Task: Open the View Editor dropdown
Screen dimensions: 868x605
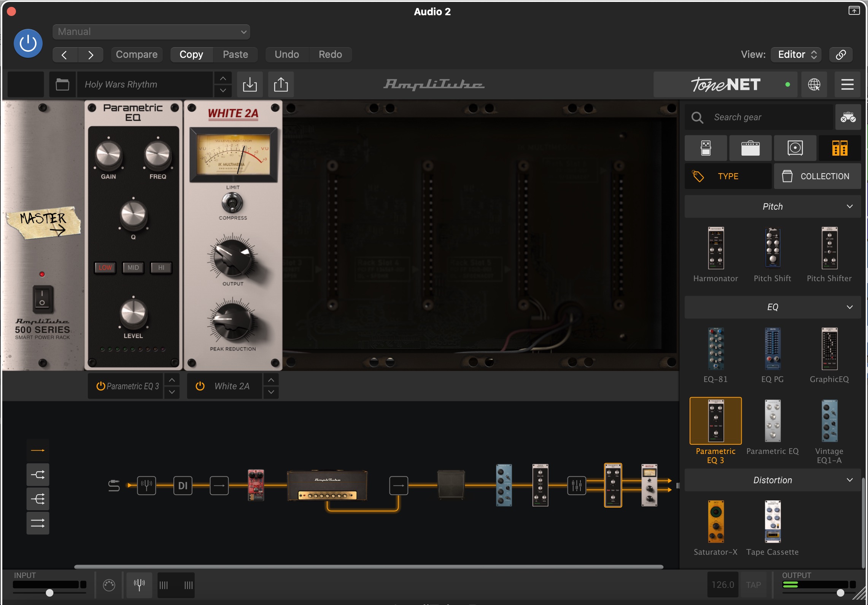Action: (796, 54)
